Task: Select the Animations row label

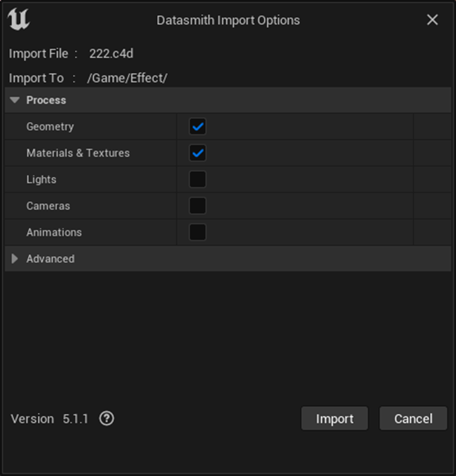Action: click(54, 232)
